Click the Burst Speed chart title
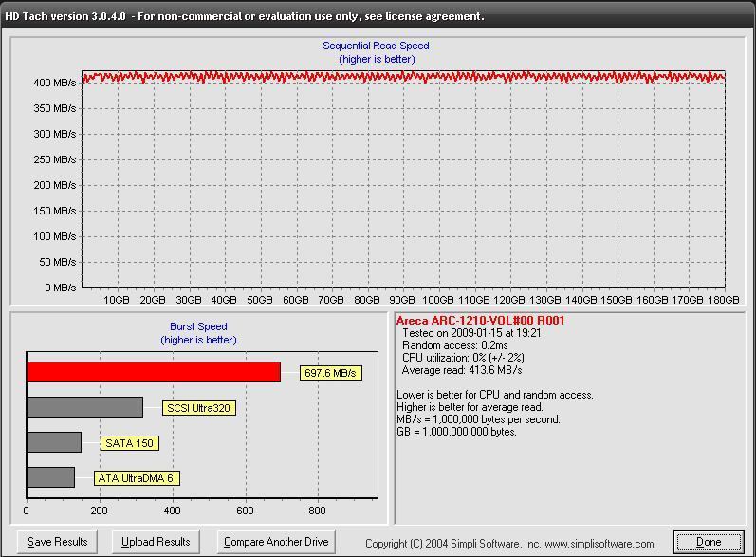 tap(198, 326)
